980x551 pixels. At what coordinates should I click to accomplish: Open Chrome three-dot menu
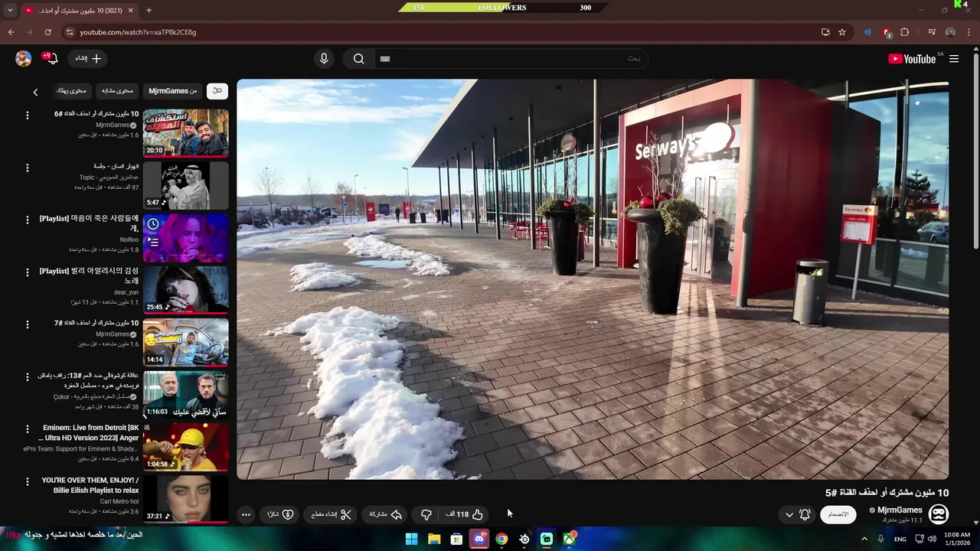969,32
